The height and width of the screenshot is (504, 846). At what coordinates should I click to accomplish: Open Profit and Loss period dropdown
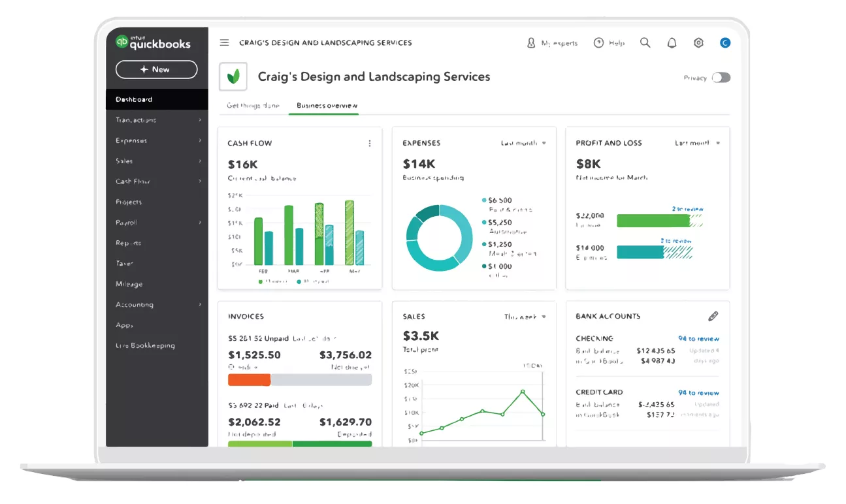click(x=698, y=143)
